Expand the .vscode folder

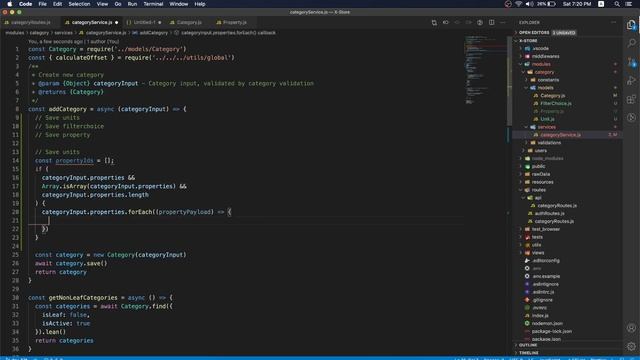point(540,49)
